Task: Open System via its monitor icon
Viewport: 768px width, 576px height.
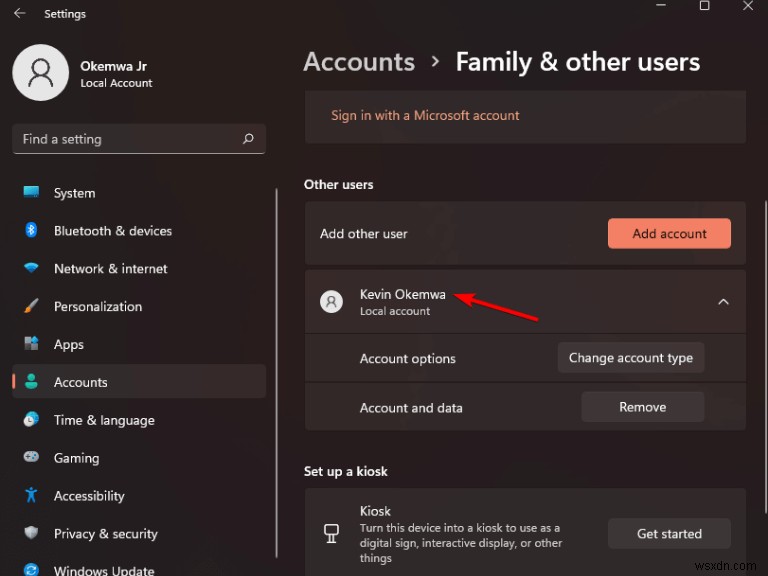Action: [31, 193]
